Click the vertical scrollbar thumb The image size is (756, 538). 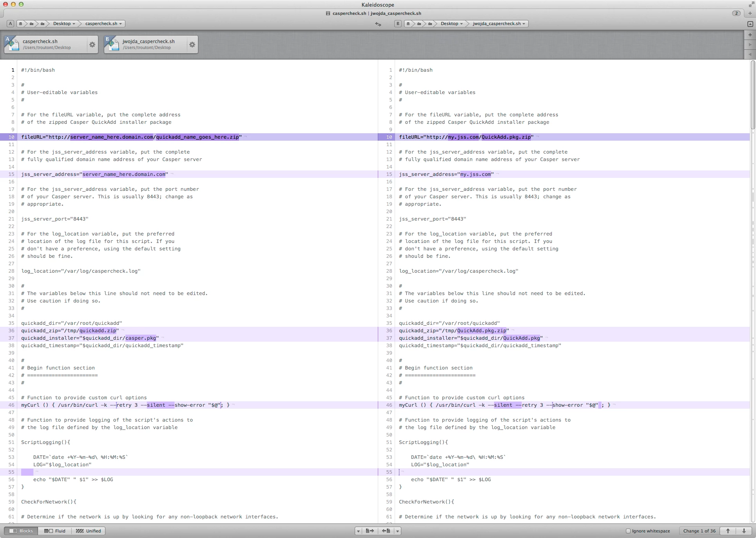click(x=753, y=95)
